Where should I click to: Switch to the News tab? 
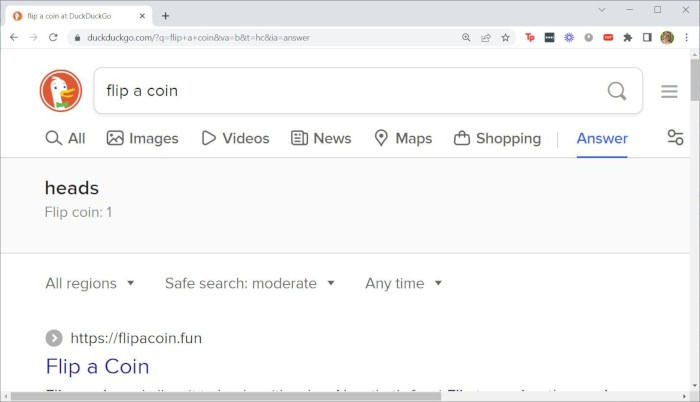click(321, 138)
